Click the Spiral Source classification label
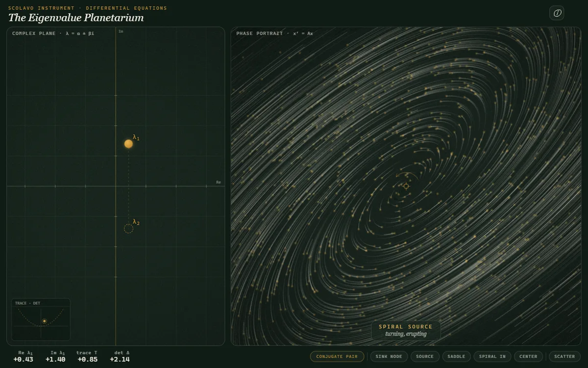The width and height of the screenshot is (588, 368). pos(406,326)
